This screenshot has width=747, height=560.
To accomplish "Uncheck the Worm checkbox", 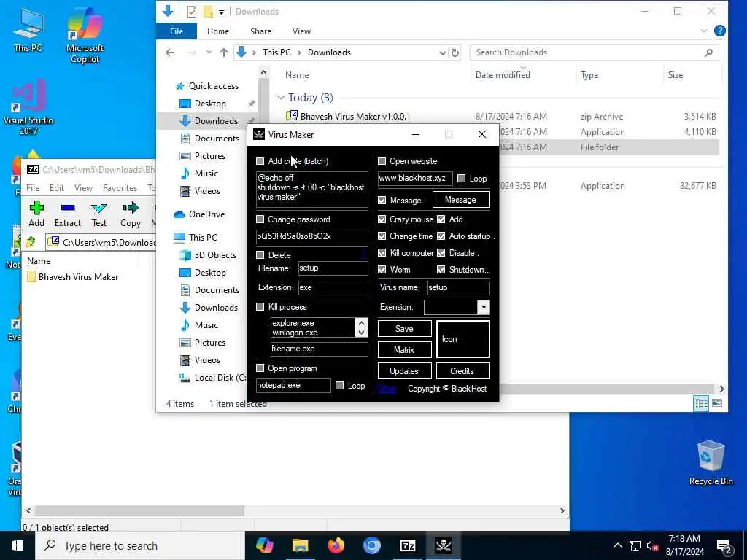I will [382, 270].
